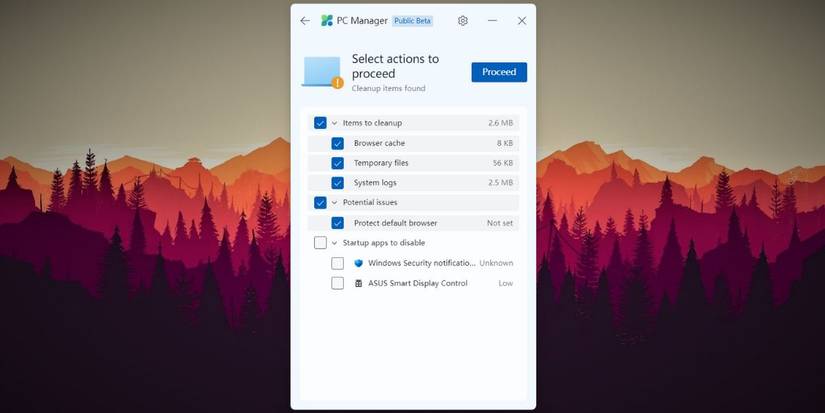The height and width of the screenshot is (413, 825).
Task: Uncheck the System logs checkbox
Action: 337,183
